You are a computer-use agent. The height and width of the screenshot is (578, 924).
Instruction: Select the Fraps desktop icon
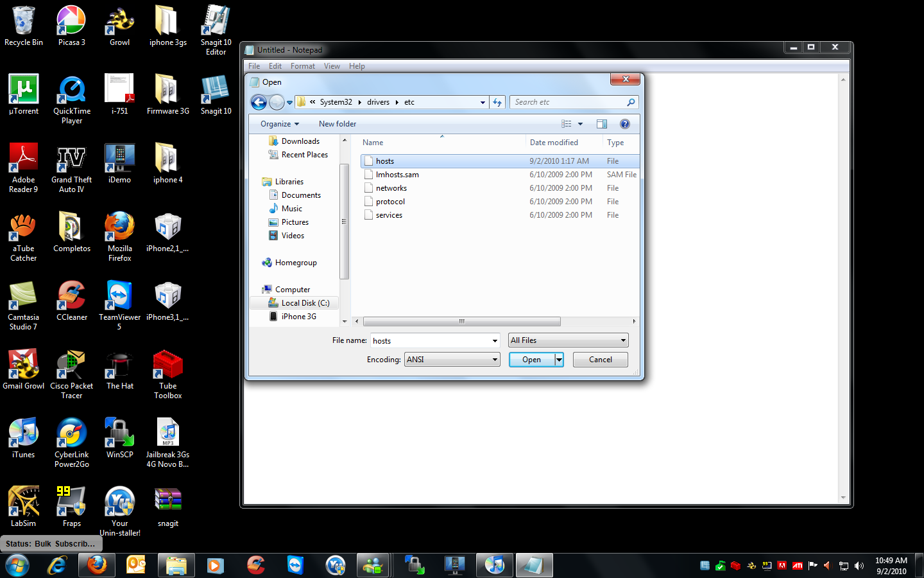[72, 507]
